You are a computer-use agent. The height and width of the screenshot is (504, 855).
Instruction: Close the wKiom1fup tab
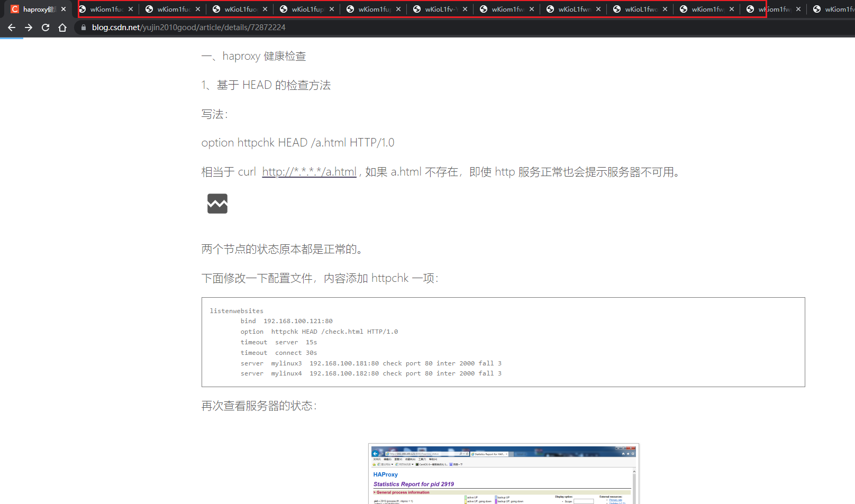(x=398, y=9)
